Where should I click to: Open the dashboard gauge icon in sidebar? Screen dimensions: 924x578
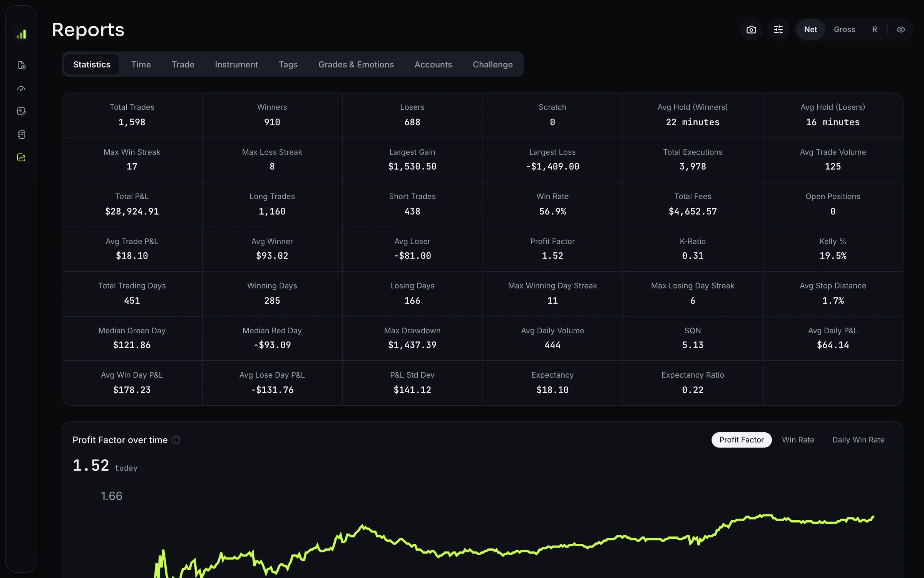point(21,88)
